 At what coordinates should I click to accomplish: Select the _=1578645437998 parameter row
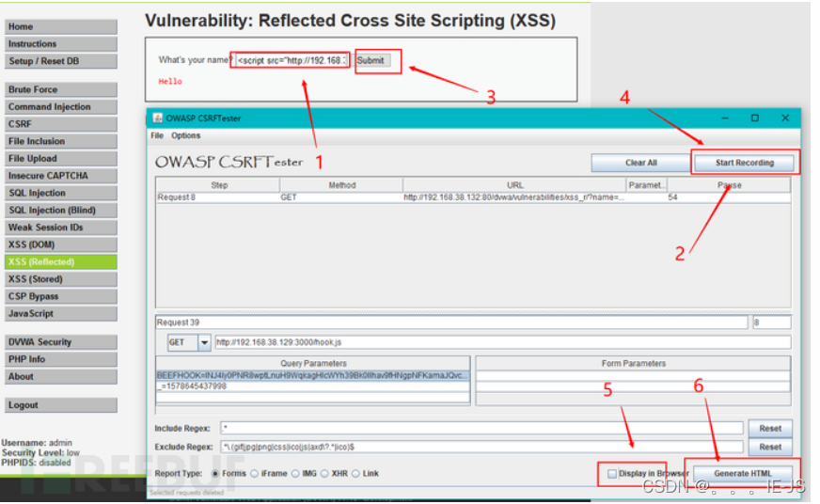coord(313,386)
